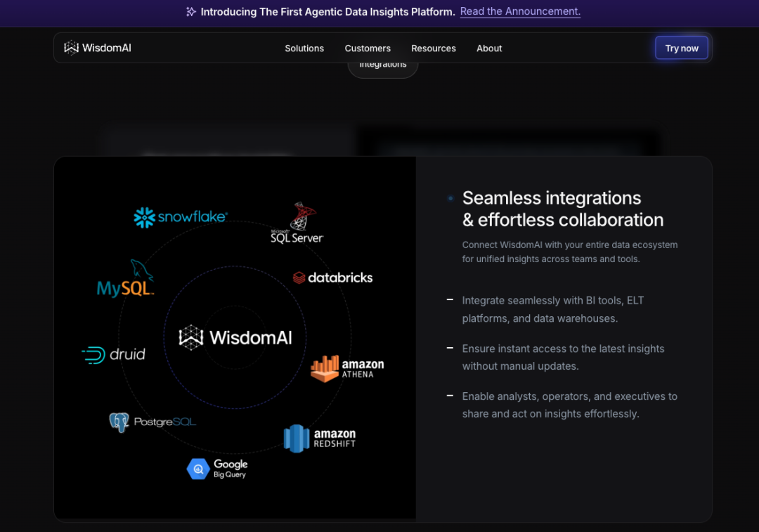
Task: Click the central WisdomAI logo in the diagram
Action: [235, 337]
